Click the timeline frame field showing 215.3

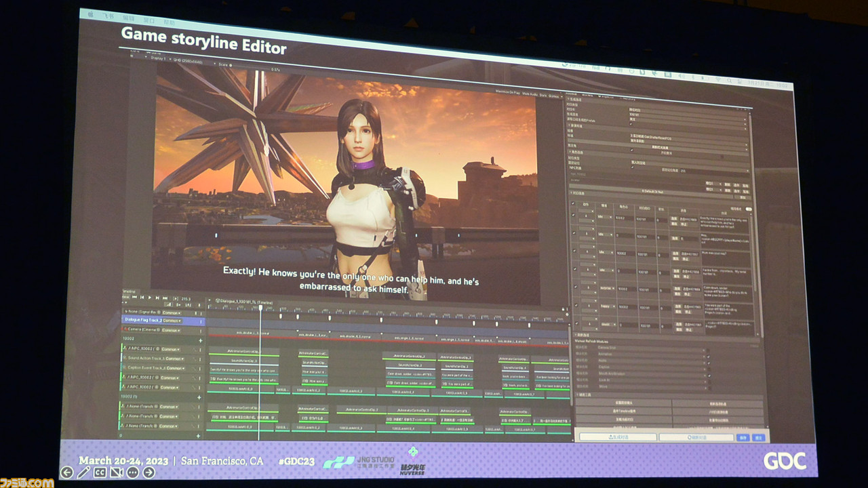(186, 299)
